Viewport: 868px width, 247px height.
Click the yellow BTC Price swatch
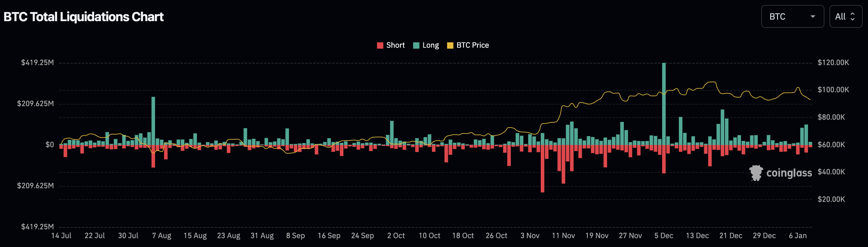pyautogui.click(x=450, y=45)
